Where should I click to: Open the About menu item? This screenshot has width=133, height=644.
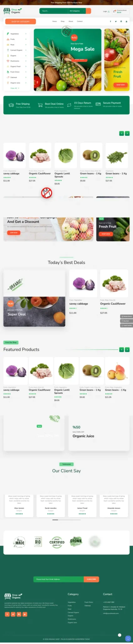[x=71, y=21]
